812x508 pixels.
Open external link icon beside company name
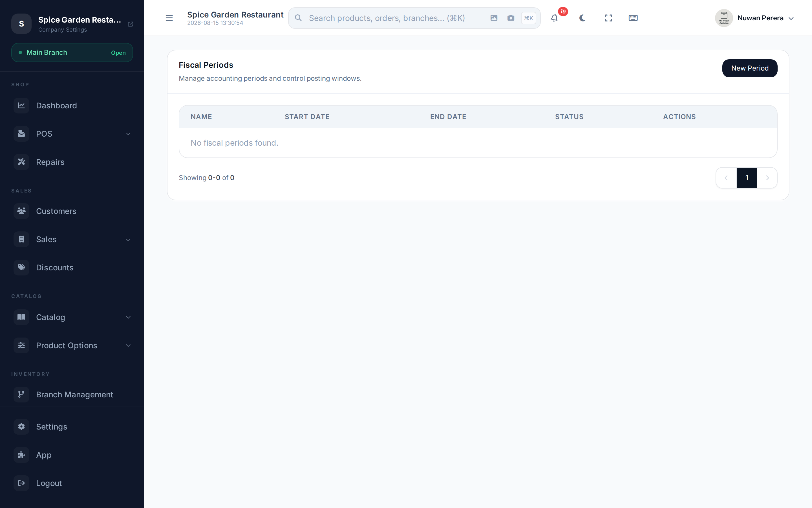click(x=131, y=24)
